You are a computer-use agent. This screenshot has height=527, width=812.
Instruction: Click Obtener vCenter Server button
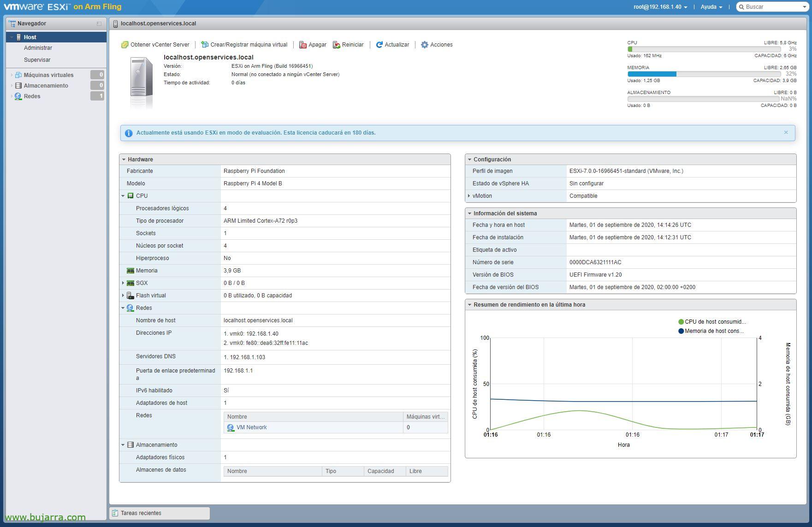click(155, 45)
